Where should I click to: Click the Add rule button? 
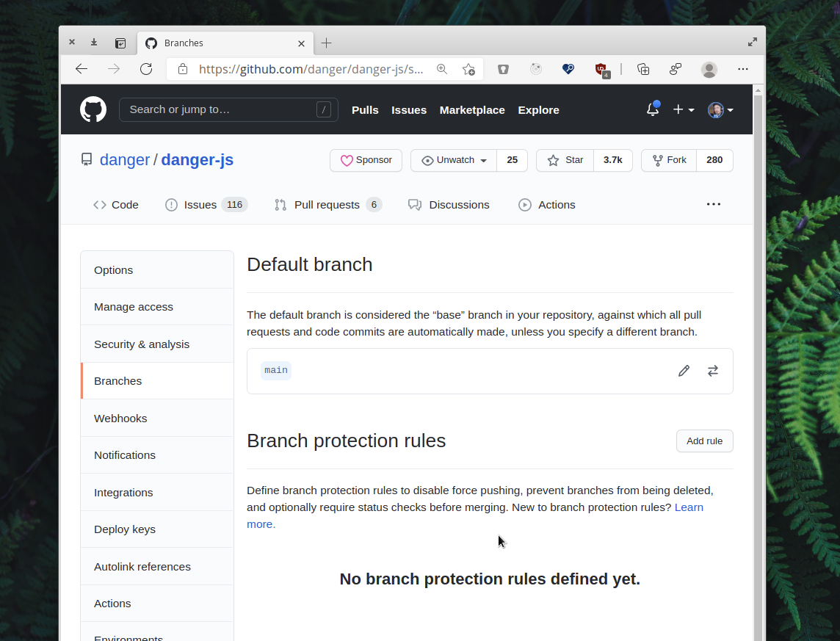point(704,441)
